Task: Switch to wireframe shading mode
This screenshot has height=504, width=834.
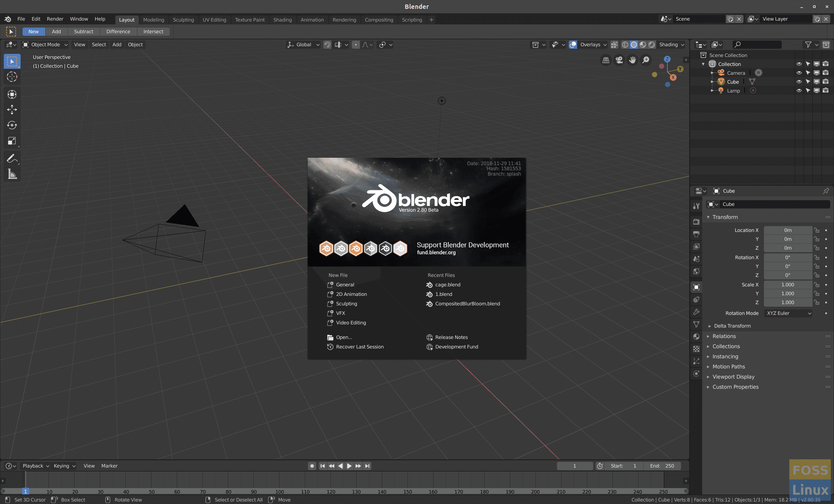Action: (x=625, y=45)
